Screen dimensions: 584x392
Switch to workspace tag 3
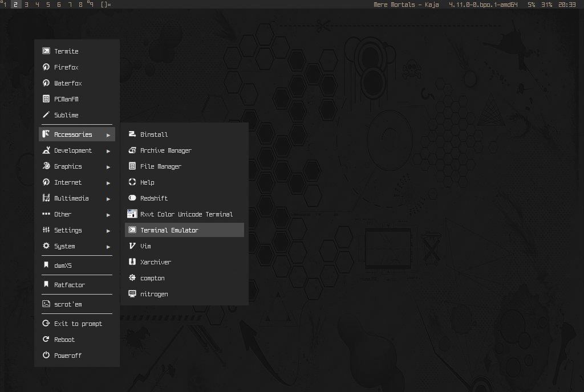coord(26,5)
